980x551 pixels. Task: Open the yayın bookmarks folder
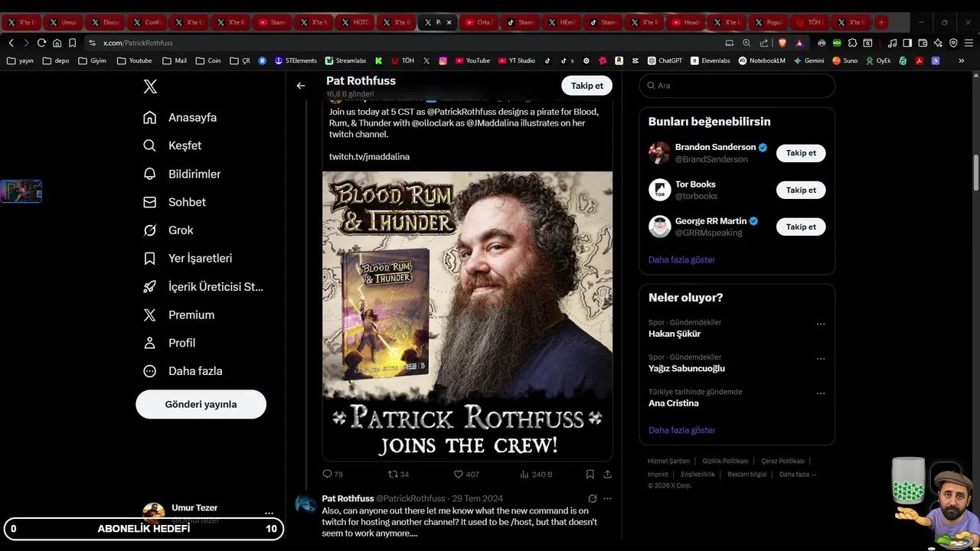tap(21, 60)
